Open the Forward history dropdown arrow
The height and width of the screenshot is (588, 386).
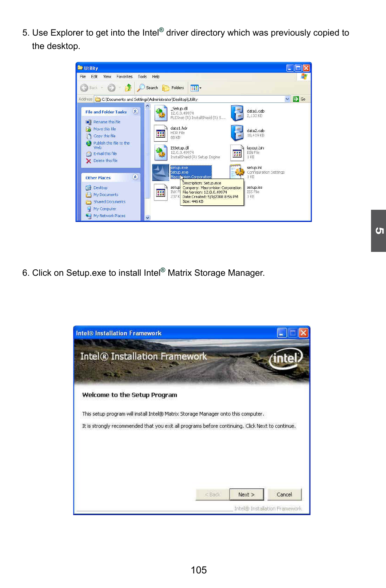pos(120,88)
